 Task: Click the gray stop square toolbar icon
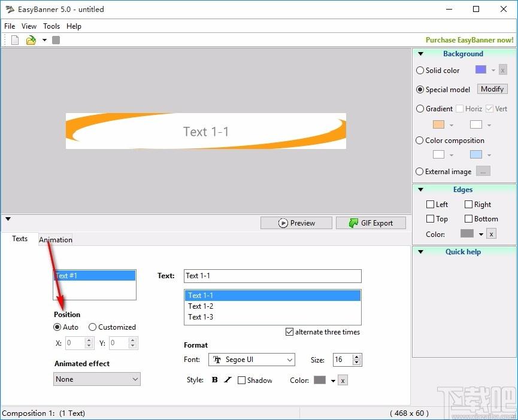pyautogui.click(x=56, y=40)
